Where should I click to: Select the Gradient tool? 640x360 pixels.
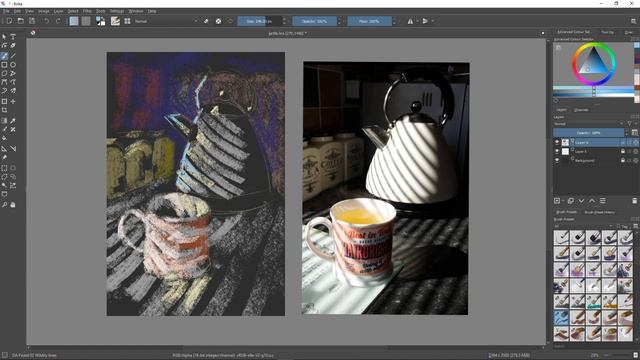pyautogui.click(x=4, y=121)
